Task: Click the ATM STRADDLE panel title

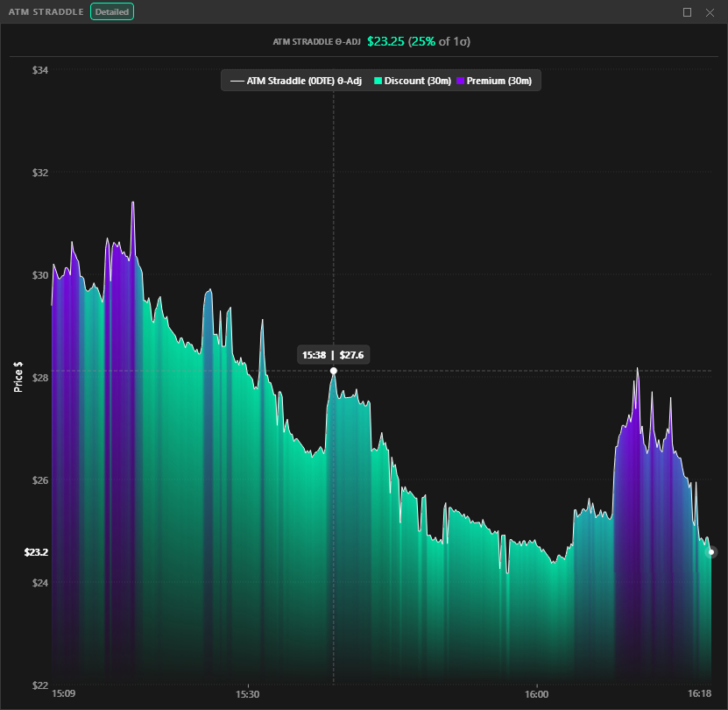Action: click(46, 12)
